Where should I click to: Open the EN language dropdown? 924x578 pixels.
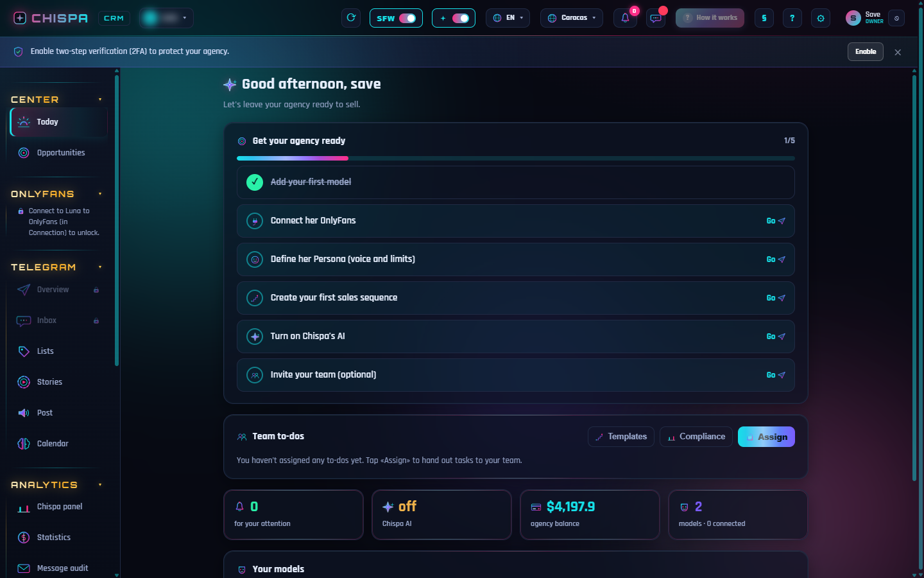coord(508,18)
